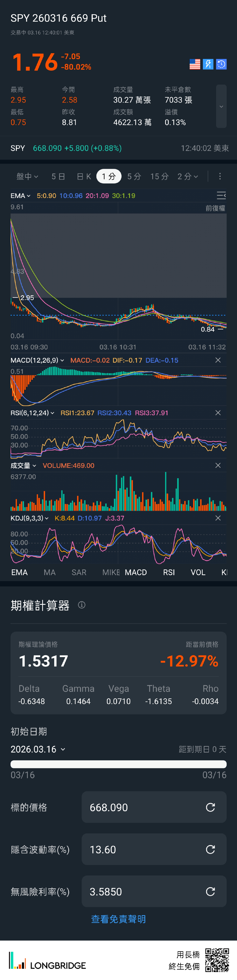Open the 查看免責聲明 disclaimer link
The height and width of the screenshot is (980, 237).
coord(118,919)
